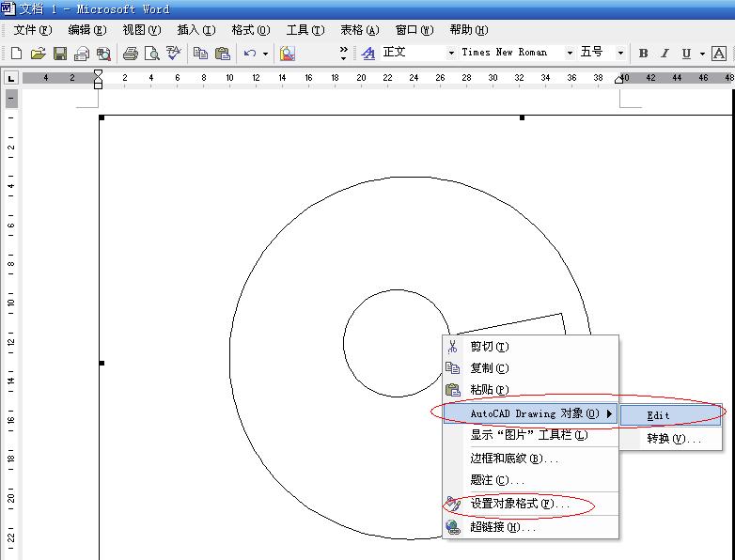Open the 工具(T) menu
The image size is (735, 560).
(x=305, y=30)
